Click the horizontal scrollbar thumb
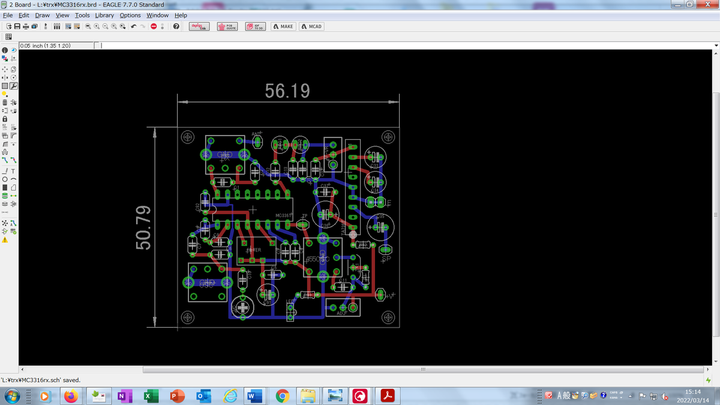 pyautogui.click(x=423, y=369)
